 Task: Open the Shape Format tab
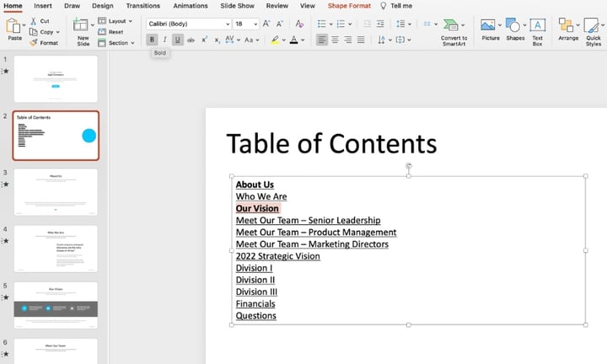[x=347, y=6]
